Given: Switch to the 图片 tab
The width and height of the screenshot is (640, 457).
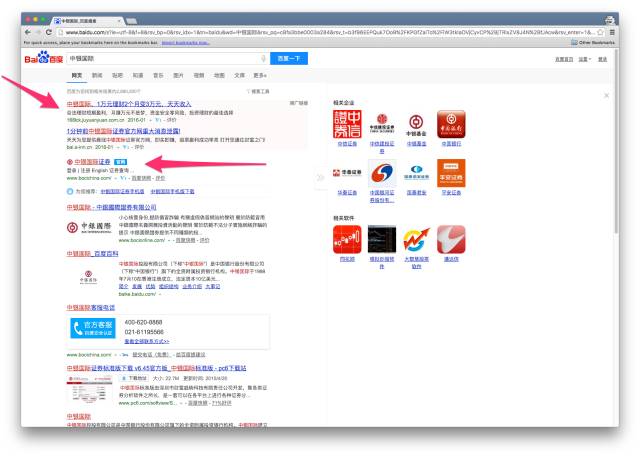Looking at the screenshot, I should (178, 75).
